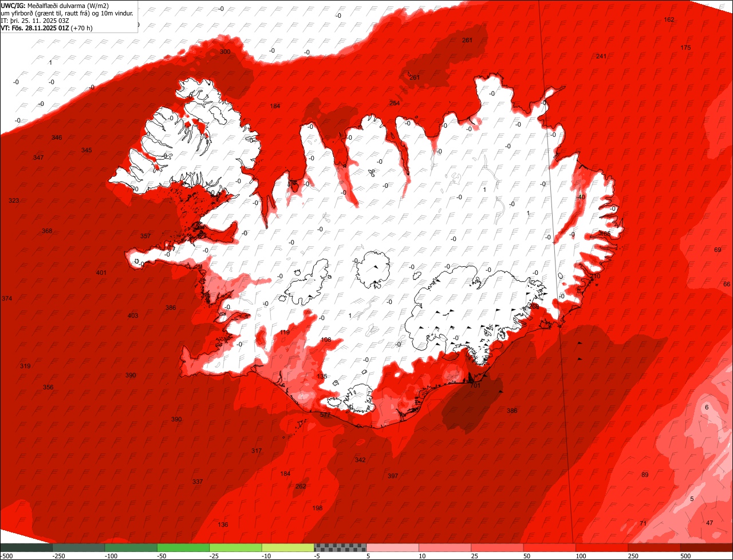
Task: Click the '403' value on the map
Action: (x=133, y=316)
